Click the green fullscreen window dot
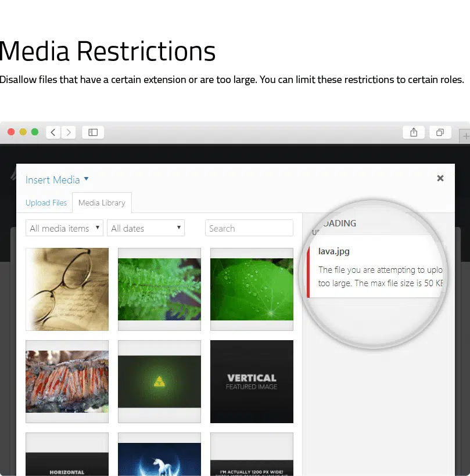 coord(35,132)
